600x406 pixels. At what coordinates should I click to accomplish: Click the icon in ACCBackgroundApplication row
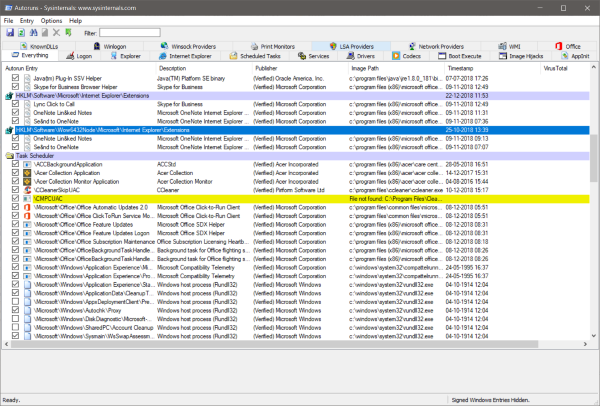pos(27,165)
